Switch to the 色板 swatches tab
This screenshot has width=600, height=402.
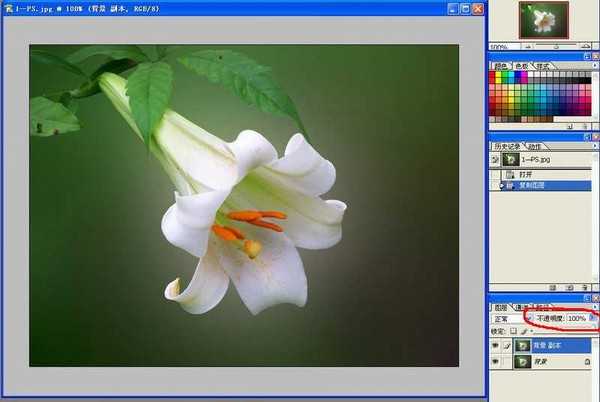pyautogui.click(x=523, y=65)
